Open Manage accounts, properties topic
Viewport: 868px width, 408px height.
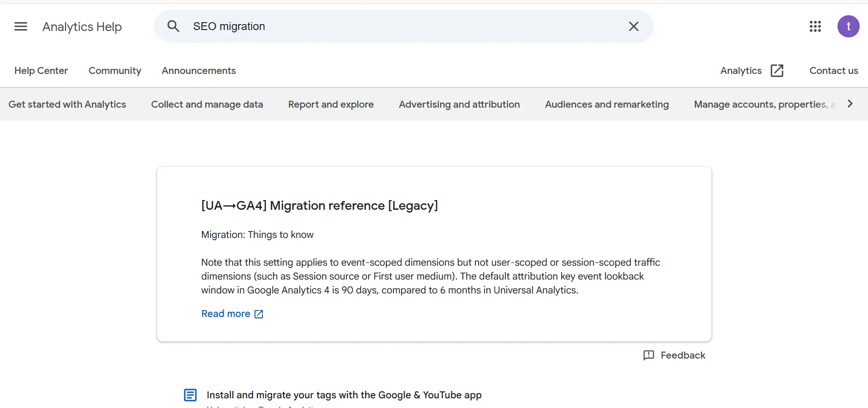765,104
